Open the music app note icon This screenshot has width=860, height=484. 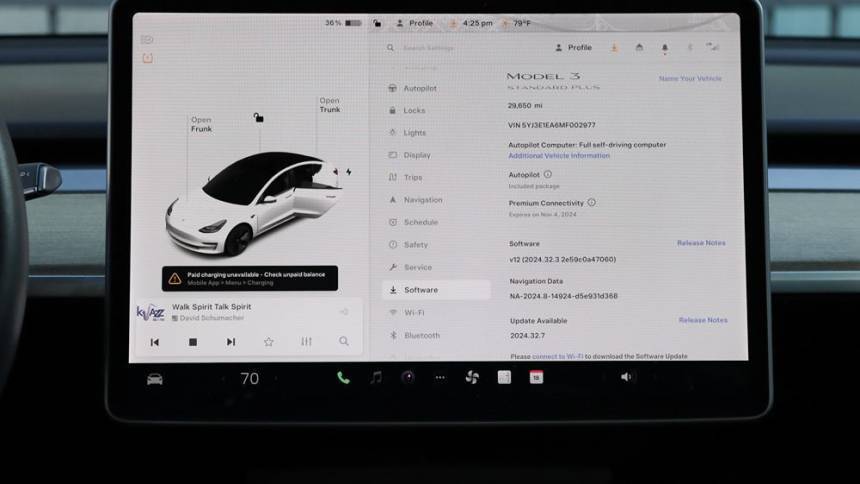click(x=376, y=377)
